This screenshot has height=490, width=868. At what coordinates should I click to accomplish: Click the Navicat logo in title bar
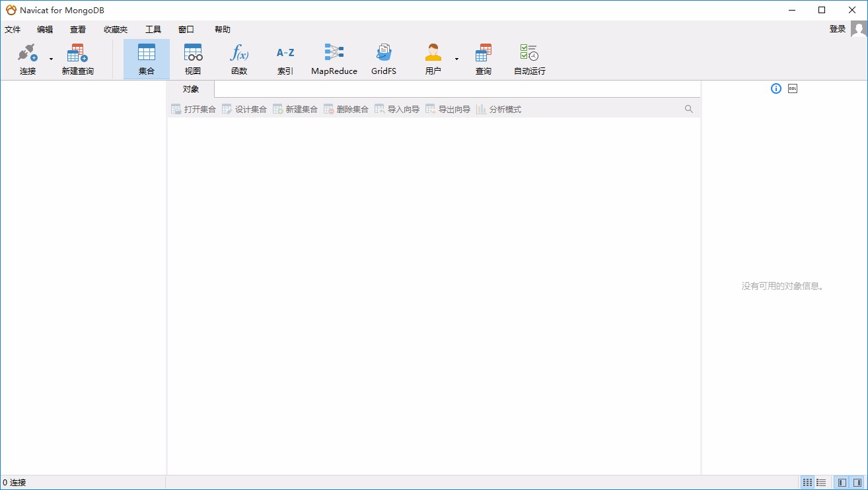(11, 10)
